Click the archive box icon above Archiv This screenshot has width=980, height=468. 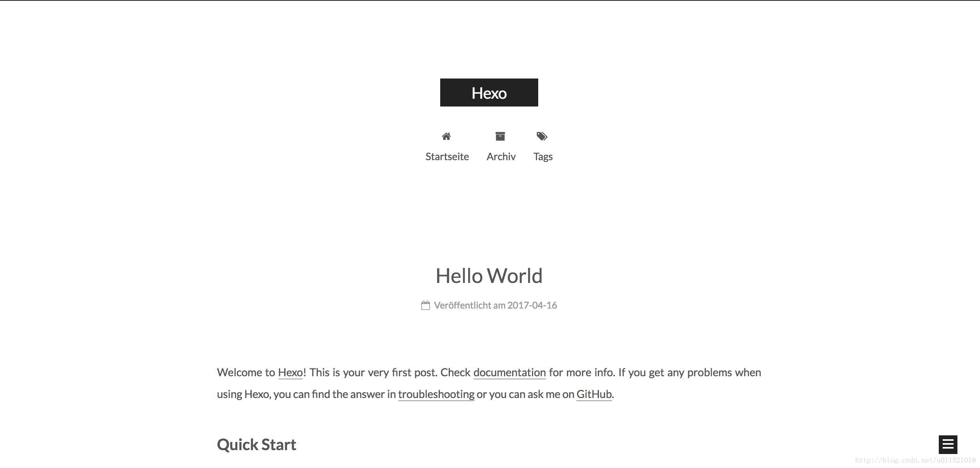(500, 136)
